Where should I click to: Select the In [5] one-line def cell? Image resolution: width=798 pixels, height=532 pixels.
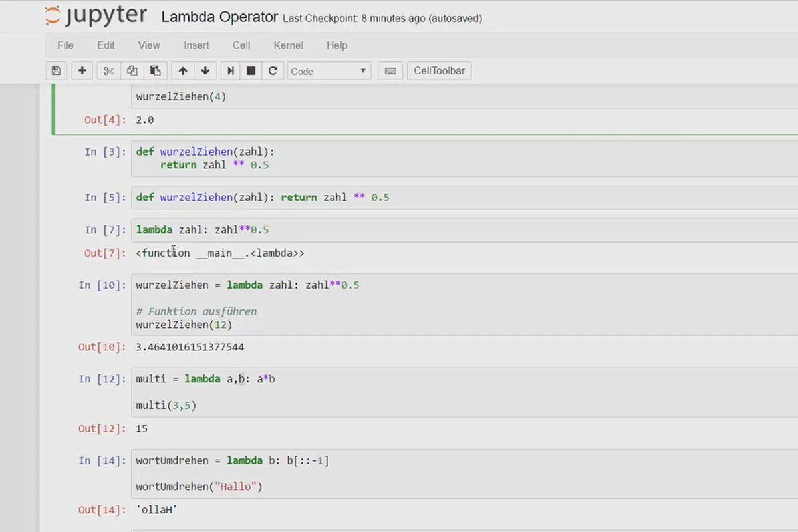coord(465,198)
